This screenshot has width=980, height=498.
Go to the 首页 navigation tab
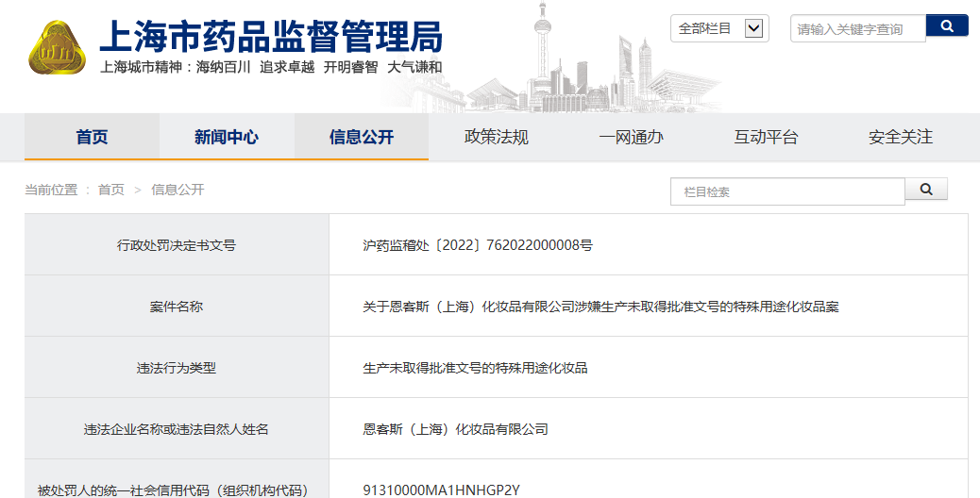pos(92,138)
